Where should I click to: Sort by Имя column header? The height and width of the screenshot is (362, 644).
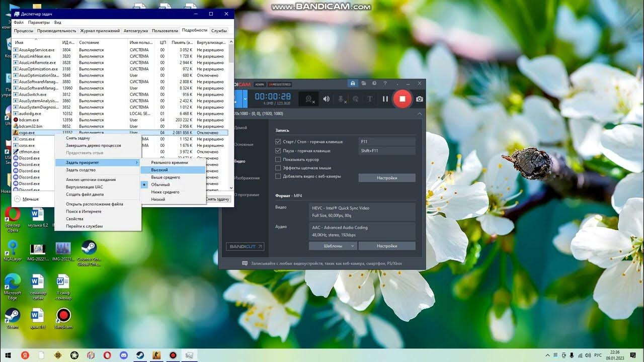(x=36, y=42)
